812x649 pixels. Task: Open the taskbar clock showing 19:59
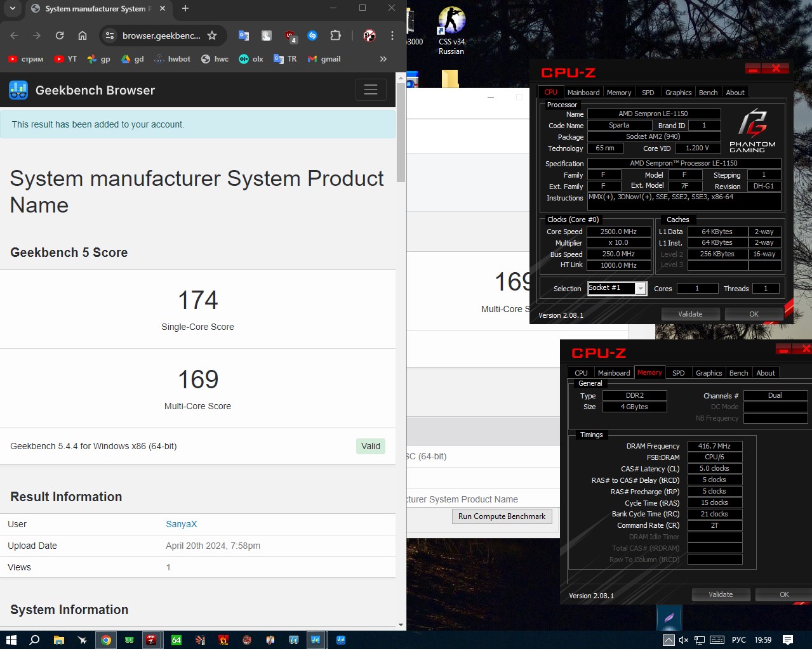click(762, 639)
